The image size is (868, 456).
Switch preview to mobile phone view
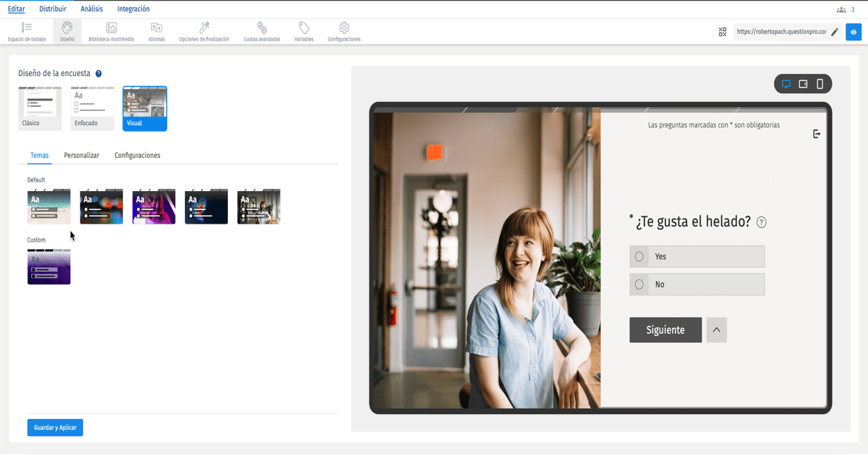tap(820, 83)
